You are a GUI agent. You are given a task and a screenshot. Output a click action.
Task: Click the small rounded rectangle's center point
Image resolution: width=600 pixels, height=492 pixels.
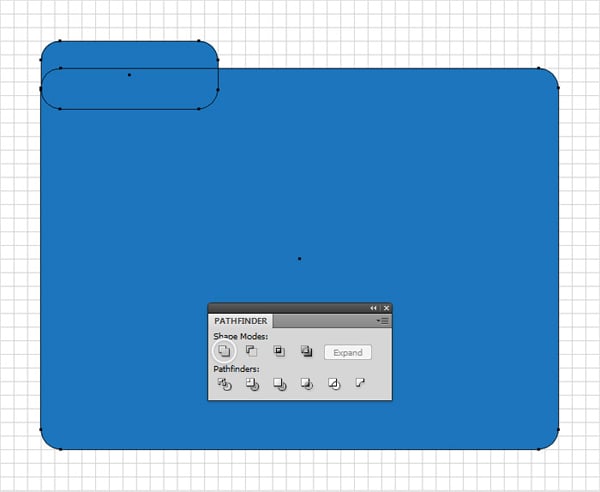129,75
